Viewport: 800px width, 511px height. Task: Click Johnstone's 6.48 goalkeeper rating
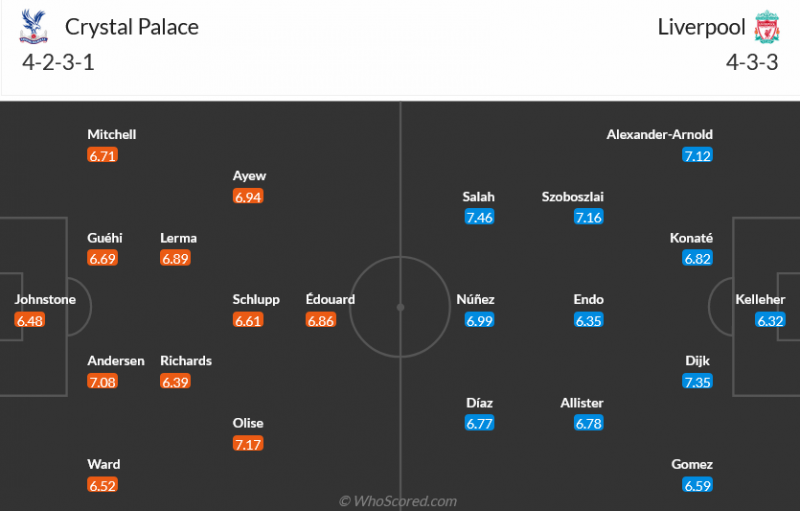pyautogui.click(x=30, y=320)
